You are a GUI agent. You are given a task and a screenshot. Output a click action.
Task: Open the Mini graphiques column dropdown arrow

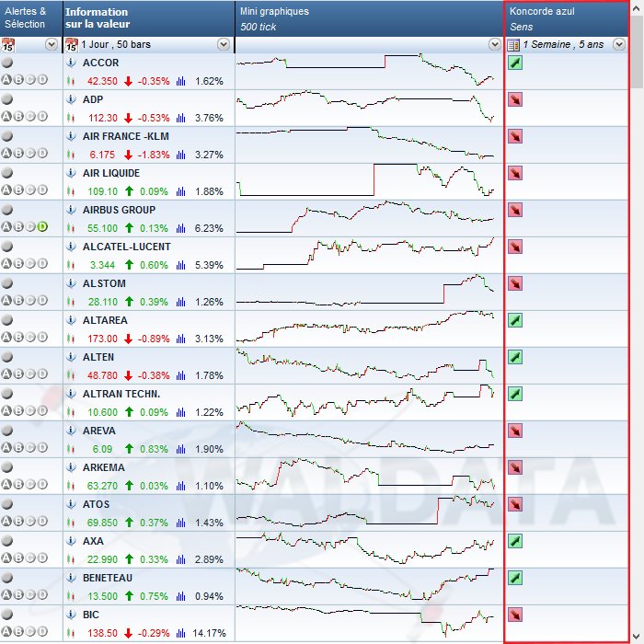495,44
